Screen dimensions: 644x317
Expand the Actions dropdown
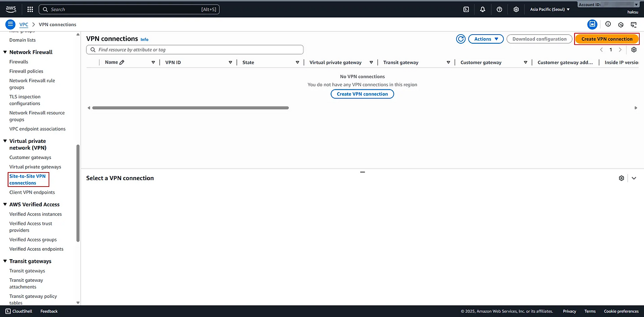click(x=486, y=39)
